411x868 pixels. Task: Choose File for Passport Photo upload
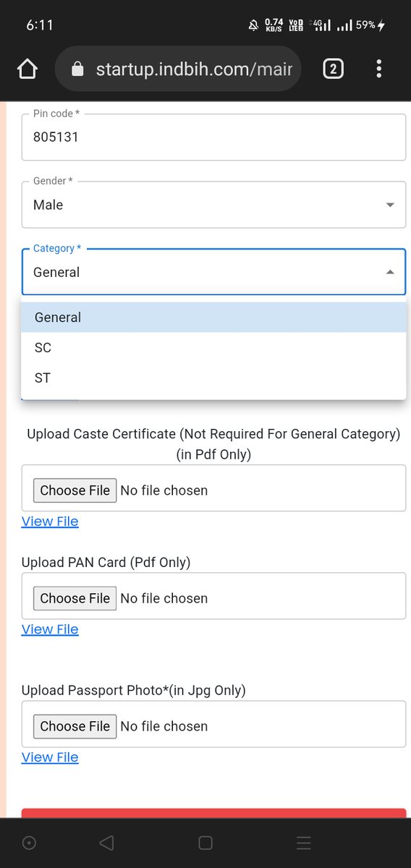tap(75, 726)
